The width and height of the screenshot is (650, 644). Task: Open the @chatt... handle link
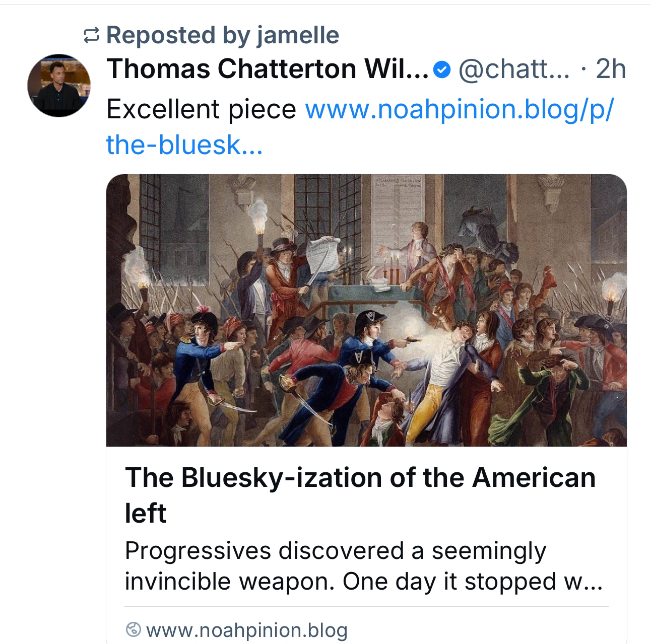[x=513, y=69]
